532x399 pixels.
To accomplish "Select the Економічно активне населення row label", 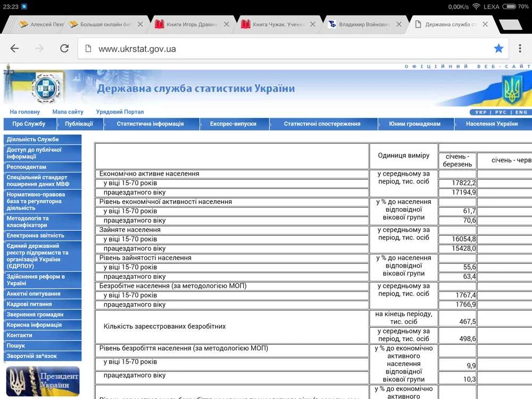I will [x=149, y=174].
